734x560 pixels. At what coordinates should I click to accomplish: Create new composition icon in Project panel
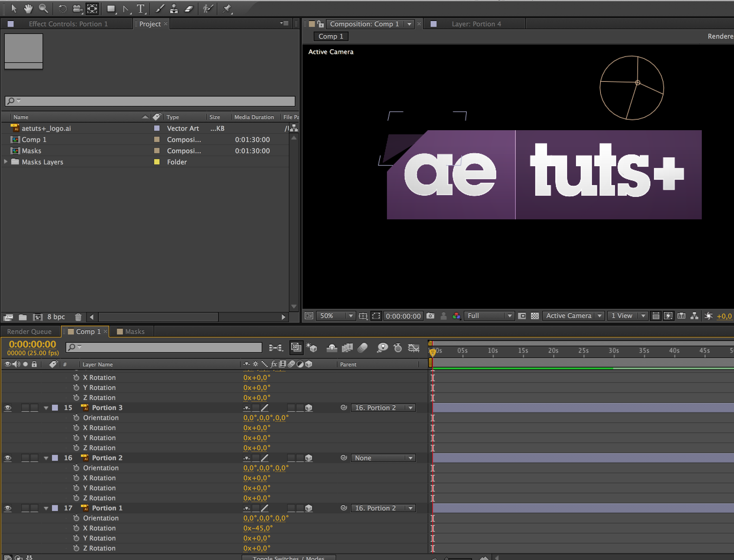click(38, 317)
